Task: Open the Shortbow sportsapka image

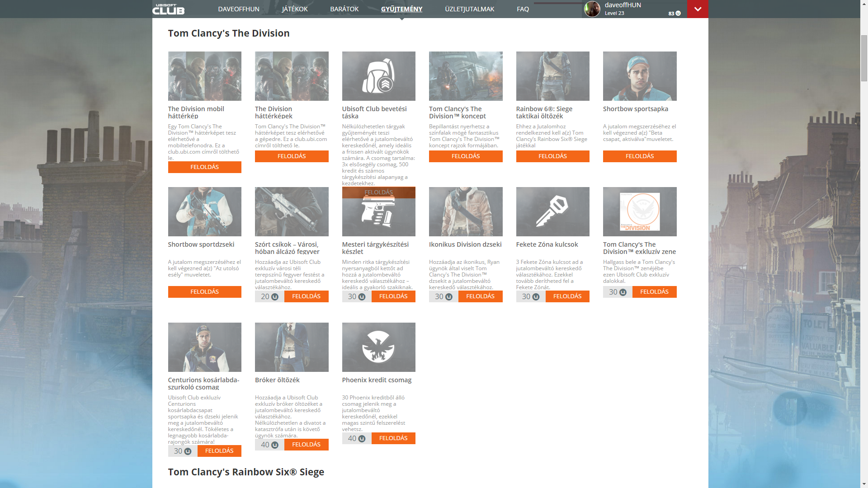Action: click(640, 76)
